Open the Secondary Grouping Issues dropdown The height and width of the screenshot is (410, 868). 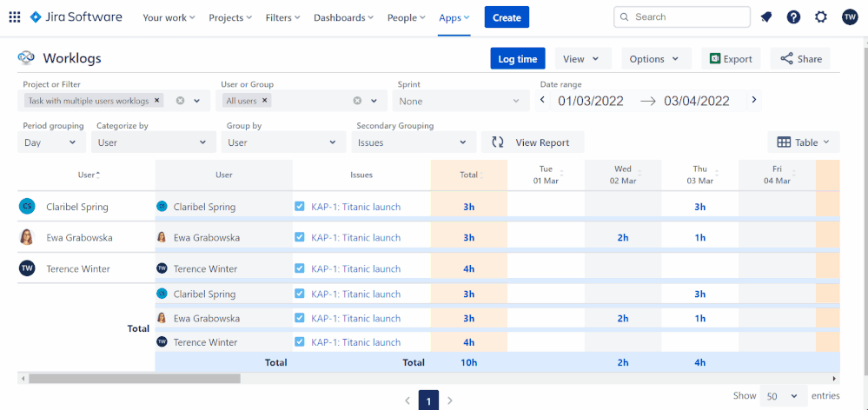[415, 142]
